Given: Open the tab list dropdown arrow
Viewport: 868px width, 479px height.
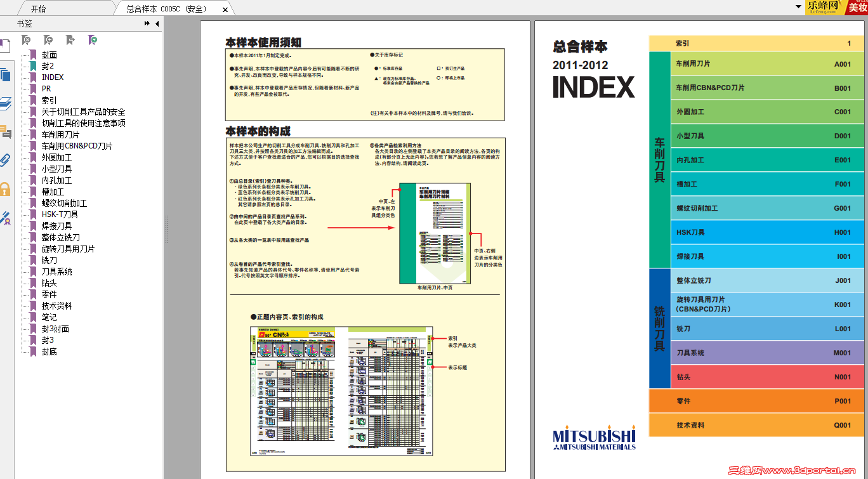Looking at the screenshot, I should click(798, 6).
